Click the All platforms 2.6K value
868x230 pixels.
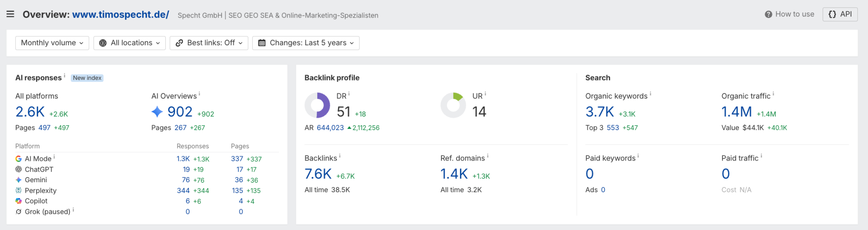[x=30, y=112]
